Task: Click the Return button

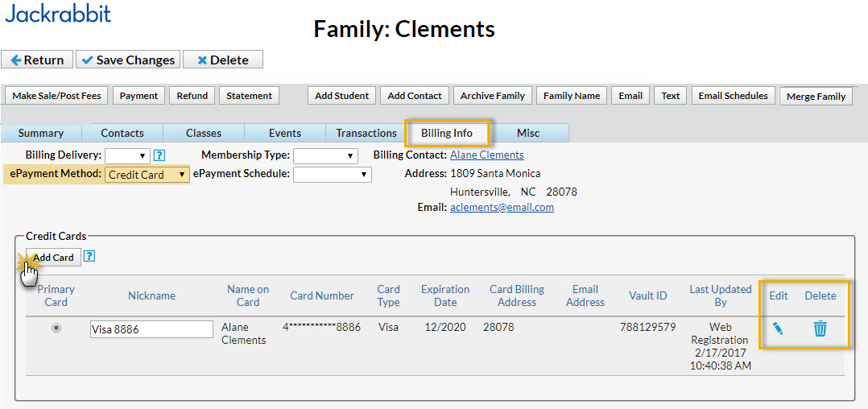Action: coord(37,60)
